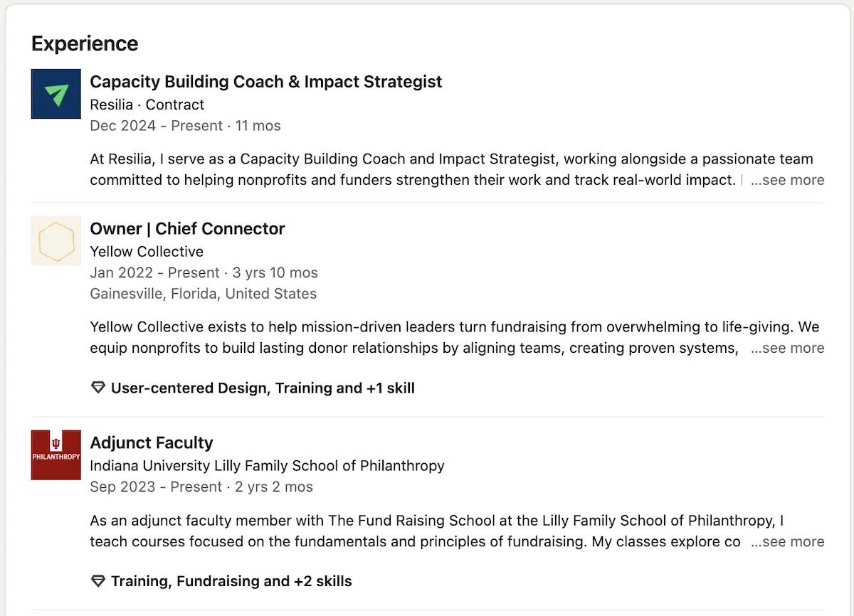Click Indiana University Lilly Family School of Philanthropy
The width and height of the screenshot is (854, 616).
pyautogui.click(x=267, y=466)
